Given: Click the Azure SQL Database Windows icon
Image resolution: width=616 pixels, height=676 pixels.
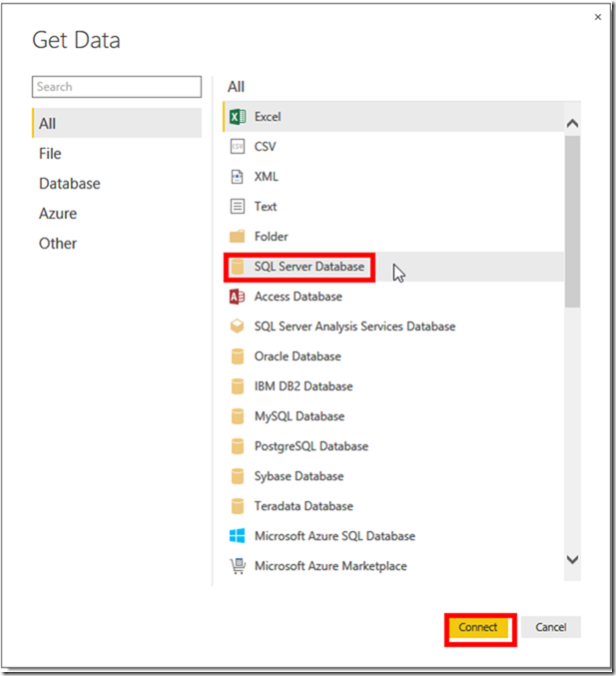Looking at the screenshot, I should pos(237,536).
